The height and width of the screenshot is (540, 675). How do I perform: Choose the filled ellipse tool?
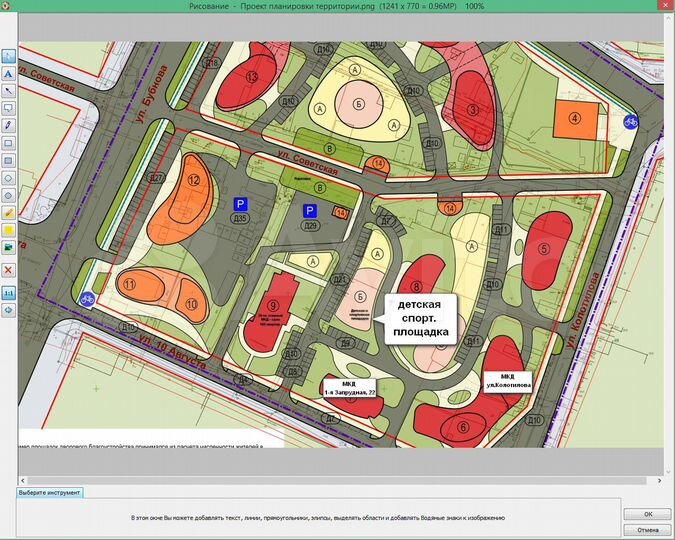[9, 194]
